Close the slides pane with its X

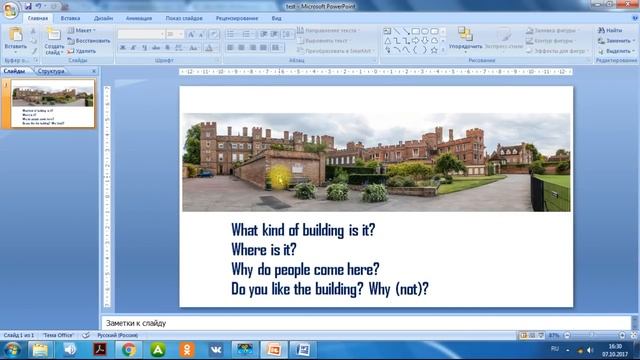(x=94, y=71)
